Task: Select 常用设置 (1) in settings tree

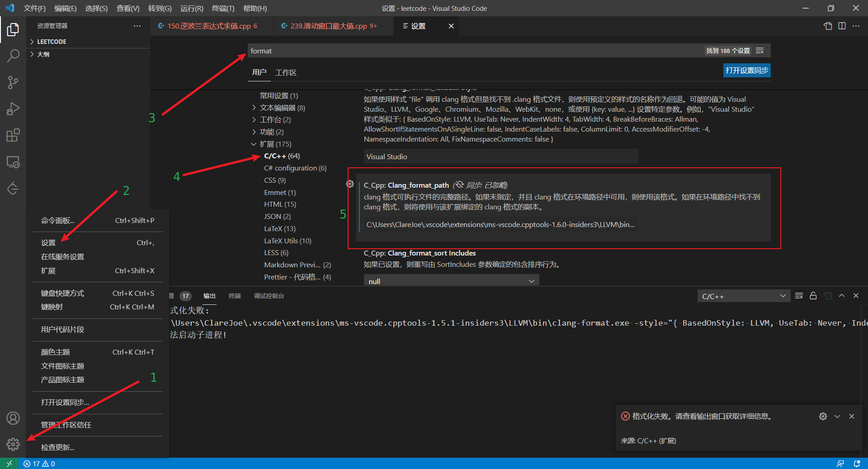Action: pyautogui.click(x=278, y=96)
